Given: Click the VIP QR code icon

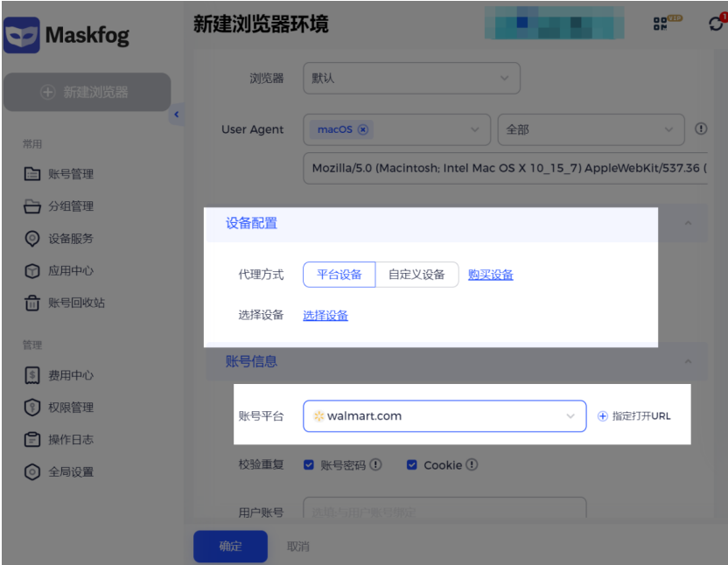Looking at the screenshot, I should (x=661, y=24).
